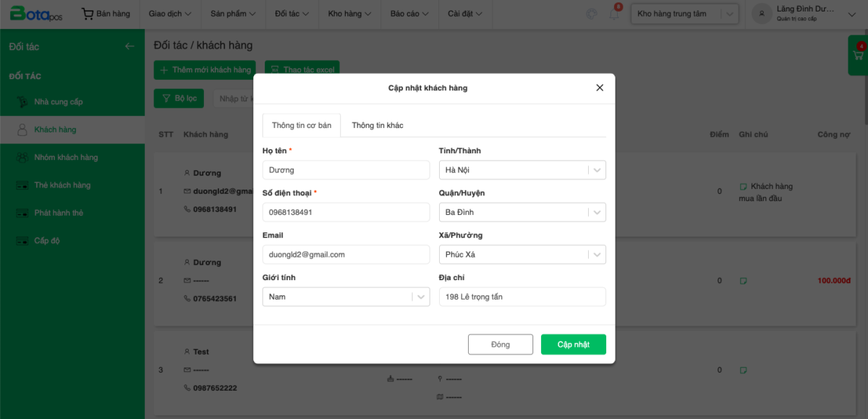Image resolution: width=868 pixels, height=419 pixels.
Task: Close the Cập nhật khách hàng dialog
Action: pos(599,88)
